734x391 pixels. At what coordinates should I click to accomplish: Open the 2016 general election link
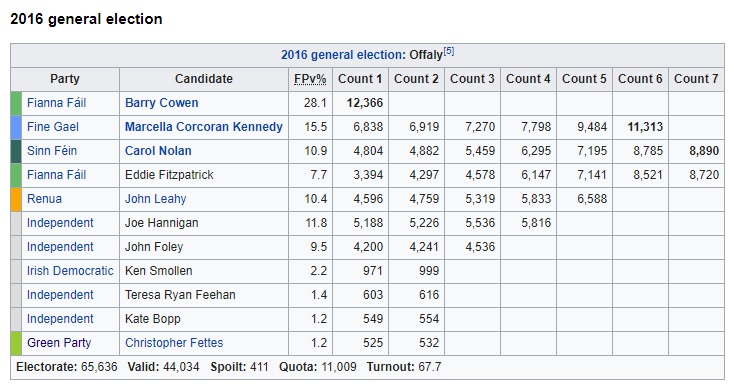(x=342, y=55)
